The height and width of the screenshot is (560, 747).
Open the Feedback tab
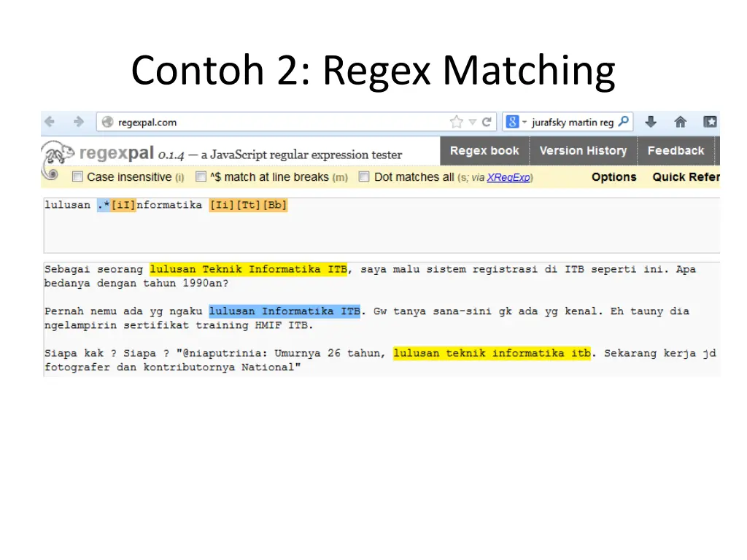pyautogui.click(x=676, y=150)
